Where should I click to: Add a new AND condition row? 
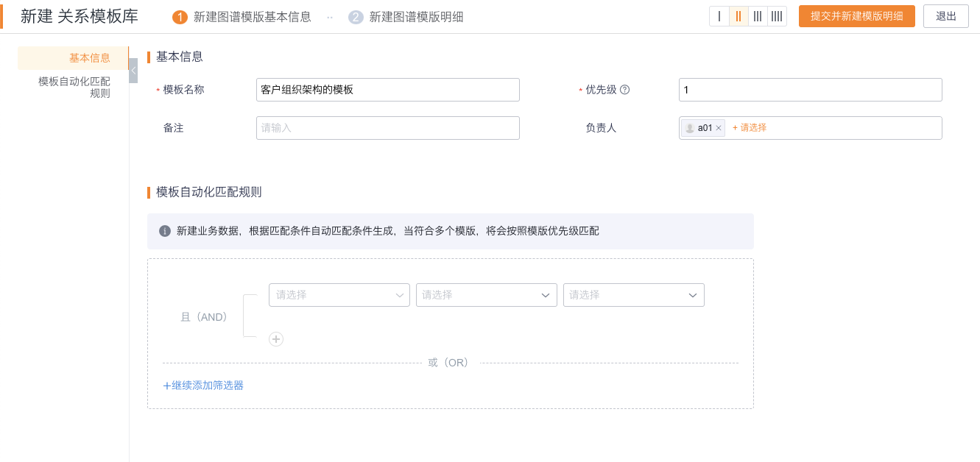click(276, 339)
